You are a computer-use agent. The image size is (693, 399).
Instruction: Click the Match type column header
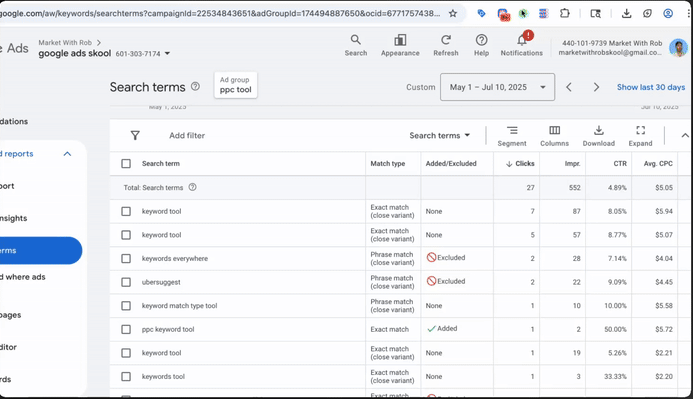tap(388, 163)
